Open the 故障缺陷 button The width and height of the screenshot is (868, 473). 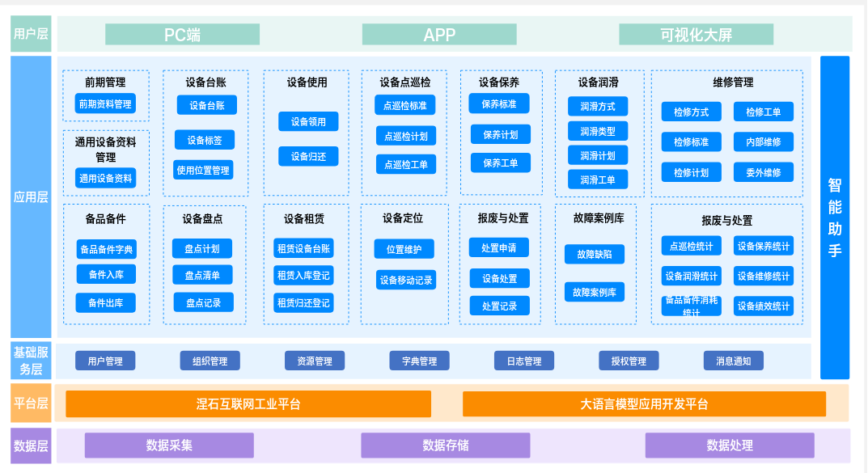[x=595, y=255]
